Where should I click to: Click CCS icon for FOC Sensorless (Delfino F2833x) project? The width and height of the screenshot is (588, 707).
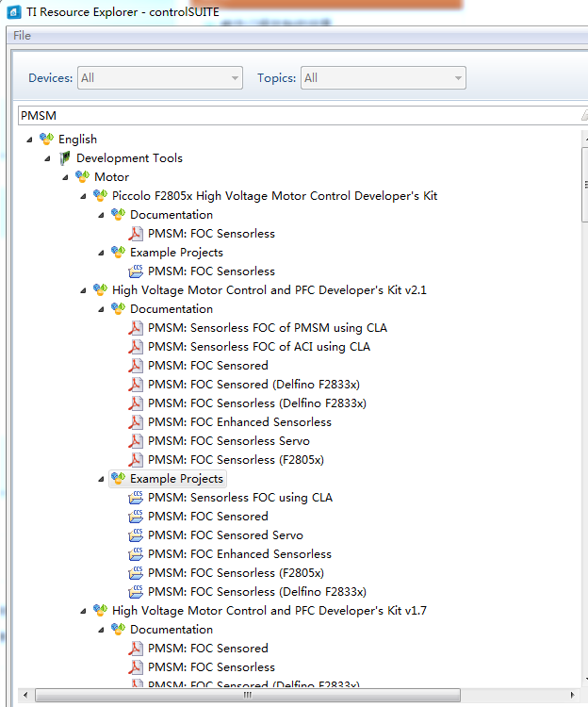tap(136, 592)
